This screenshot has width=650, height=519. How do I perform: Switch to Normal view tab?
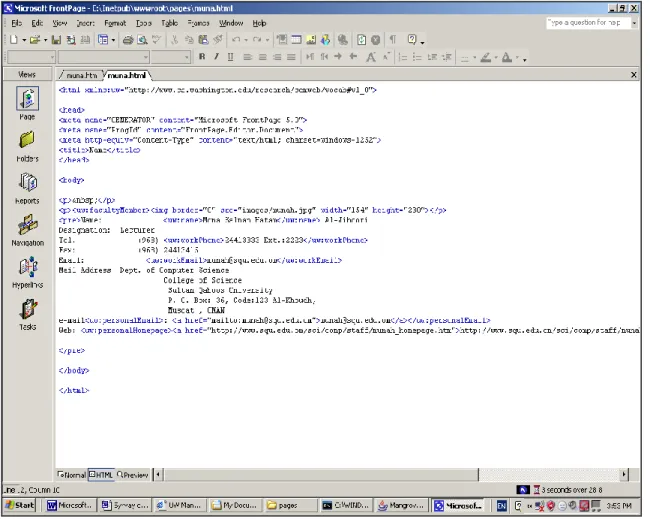point(72,475)
